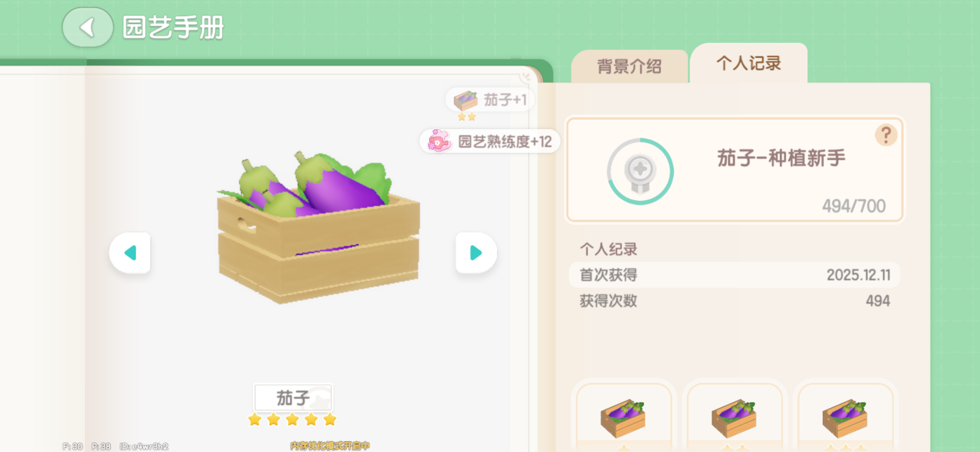Click the 园艺熟练度+12 reward tag
980x452 pixels.
click(489, 141)
